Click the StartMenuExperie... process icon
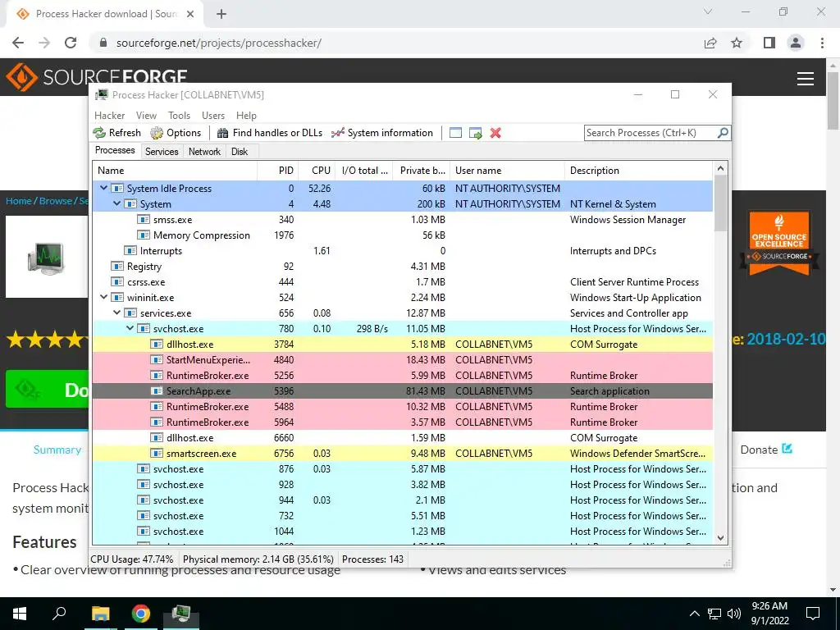 click(x=157, y=360)
